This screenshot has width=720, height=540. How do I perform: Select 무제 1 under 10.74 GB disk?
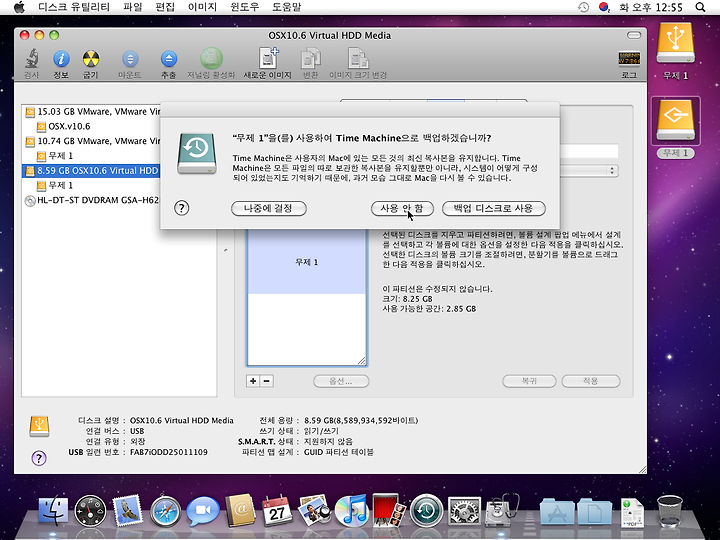tap(55, 156)
